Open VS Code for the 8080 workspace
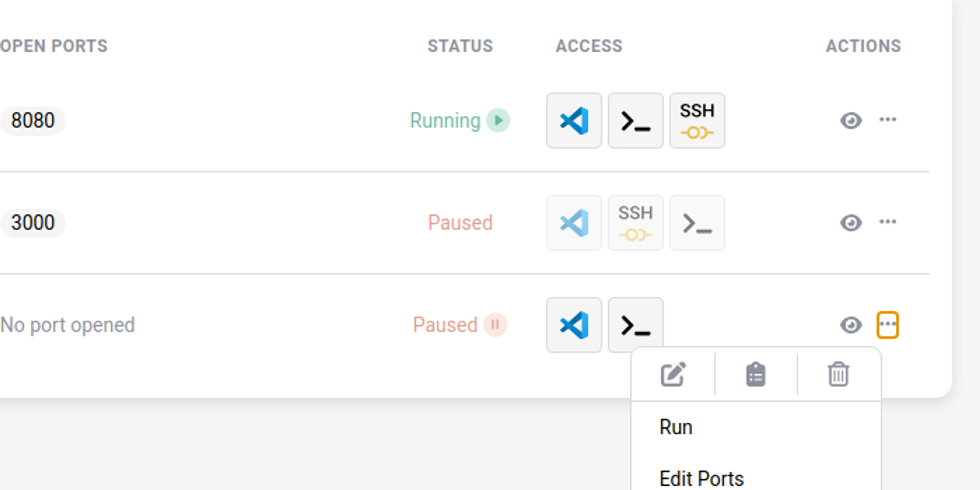980x490 pixels. pyautogui.click(x=574, y=121)
